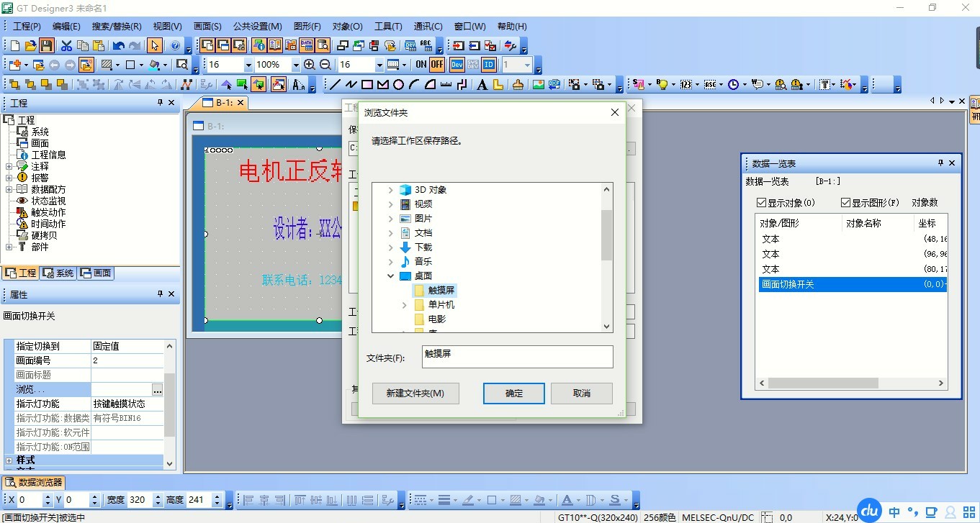Open the 公共设置(M) menu
The image size is (980, 523).
pyautogui.click(x=258, y=27)
